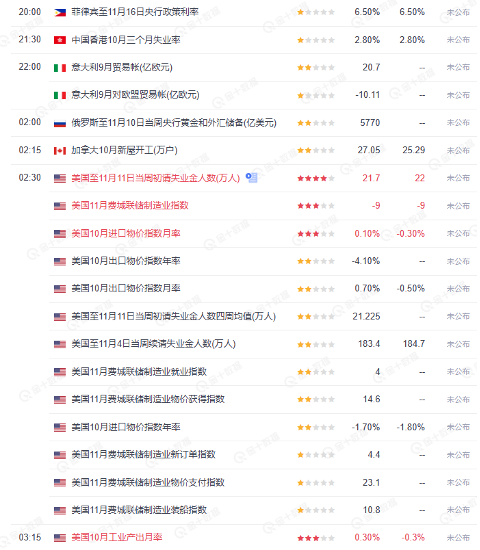Click US flag beside 美国至11月11日当周初请失业金人数(万人)

pos(60,179)
